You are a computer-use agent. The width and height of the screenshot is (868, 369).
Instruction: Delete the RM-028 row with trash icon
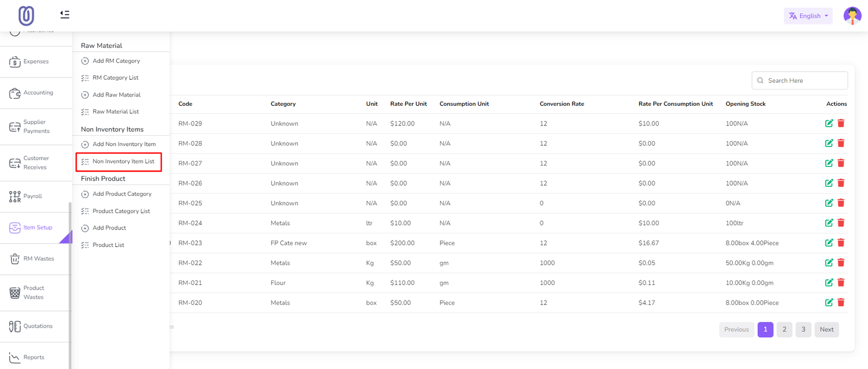pos(841,143)
